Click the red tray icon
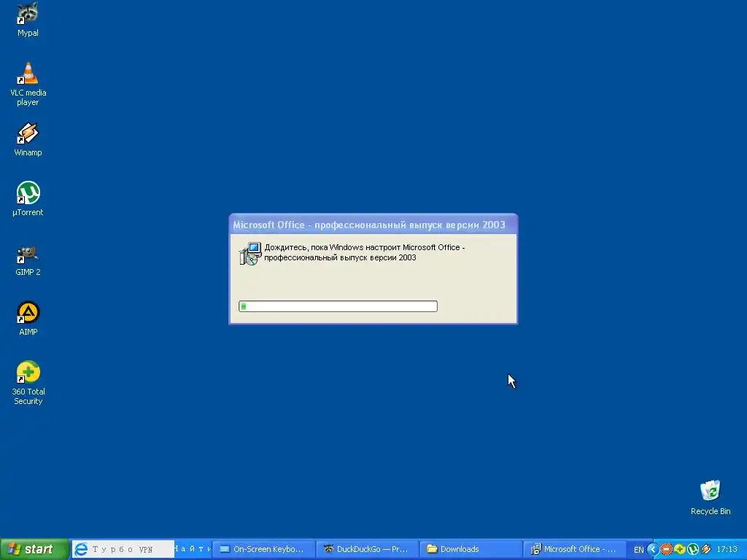 point(666,550)
